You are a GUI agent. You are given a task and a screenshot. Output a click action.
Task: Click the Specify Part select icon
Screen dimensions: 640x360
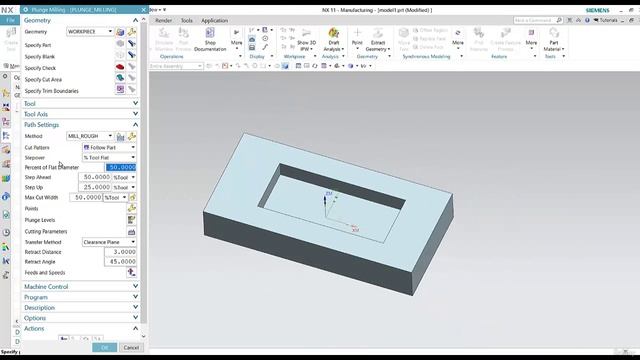tap(120, 44)
